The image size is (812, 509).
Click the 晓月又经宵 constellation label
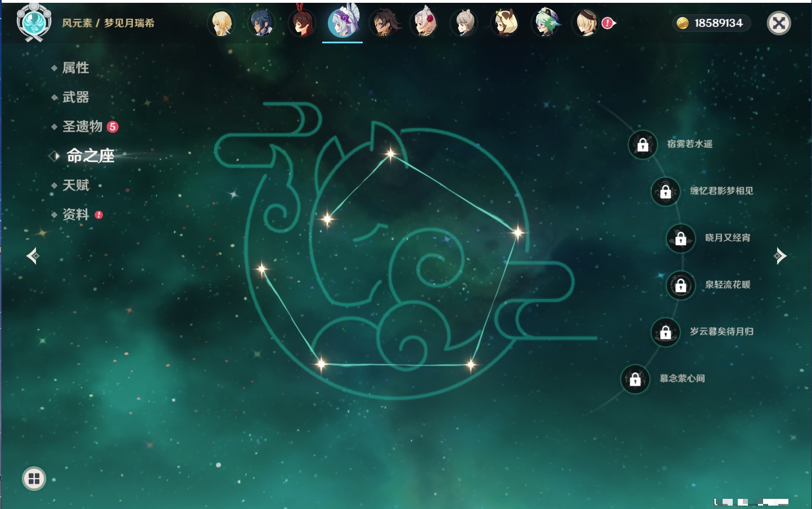(x=728, y=237)
